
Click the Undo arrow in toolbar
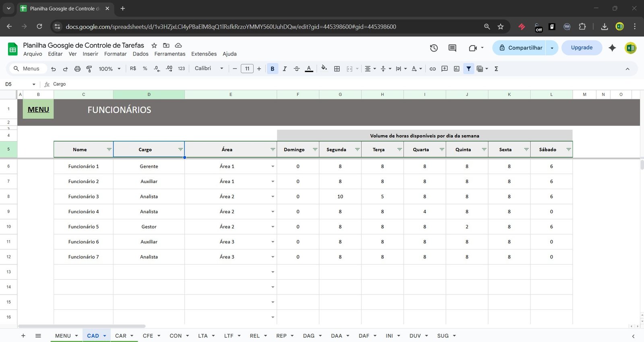pos(54,69)
